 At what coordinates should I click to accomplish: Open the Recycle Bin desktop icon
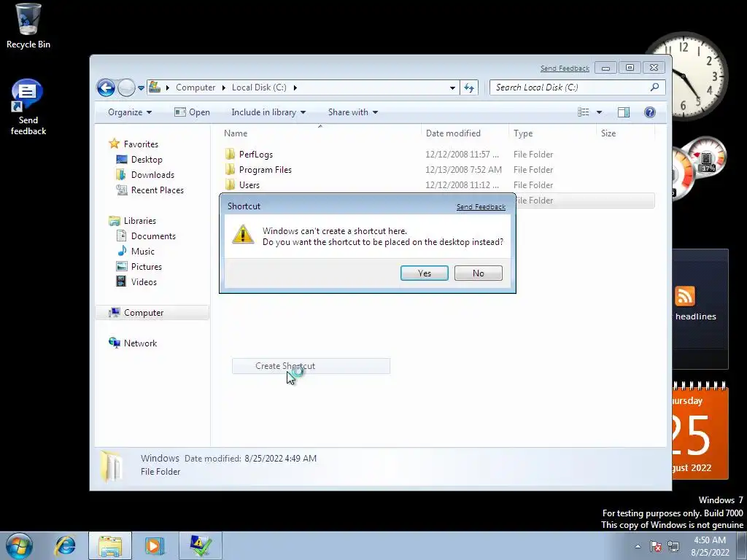pyautogui.click(x=28, y=26)
